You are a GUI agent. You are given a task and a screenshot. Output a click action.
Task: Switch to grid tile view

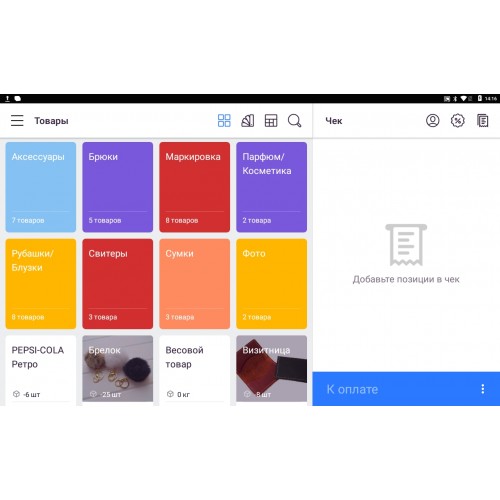(224, 121)
